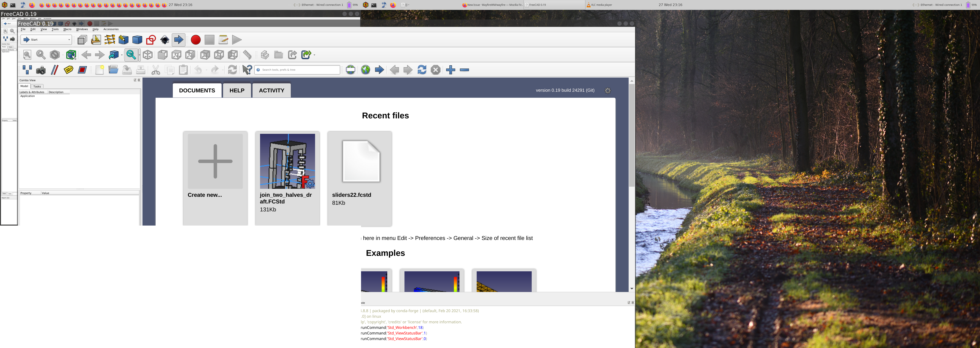Open the Accessories menu
The height and width of the screenshot is (348, 980).
(x=111, y=29)
